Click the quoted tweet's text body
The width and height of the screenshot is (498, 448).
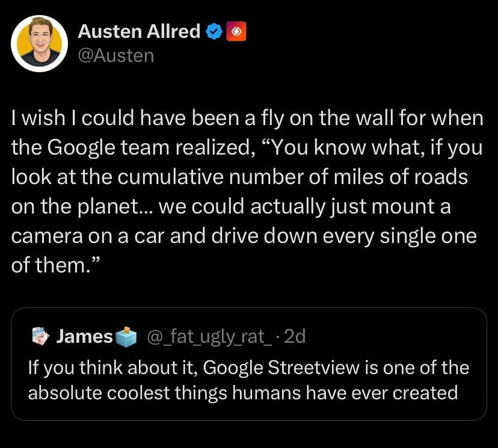(x=248, y=380)
